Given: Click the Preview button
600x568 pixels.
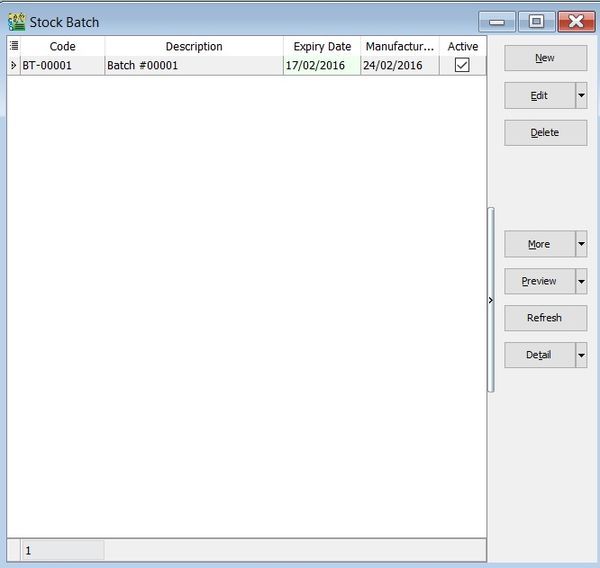Looking at the screenshot, I should point(539,281).
